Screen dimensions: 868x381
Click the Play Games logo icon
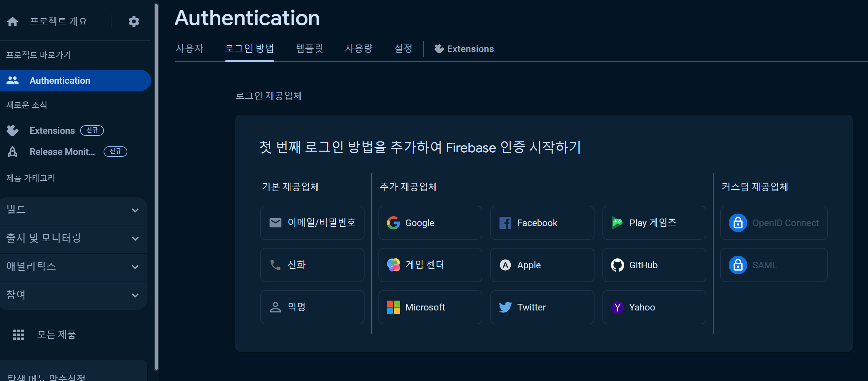pos(617,223)
